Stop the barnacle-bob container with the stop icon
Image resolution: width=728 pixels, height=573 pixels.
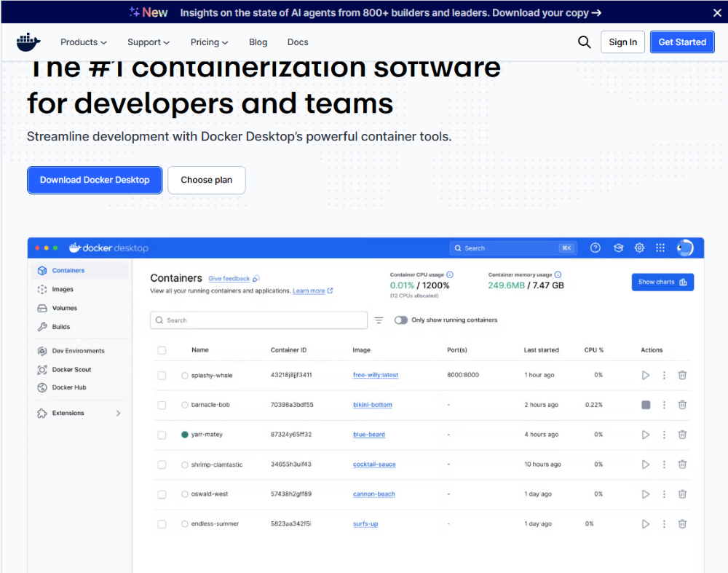tap(646, 405)
